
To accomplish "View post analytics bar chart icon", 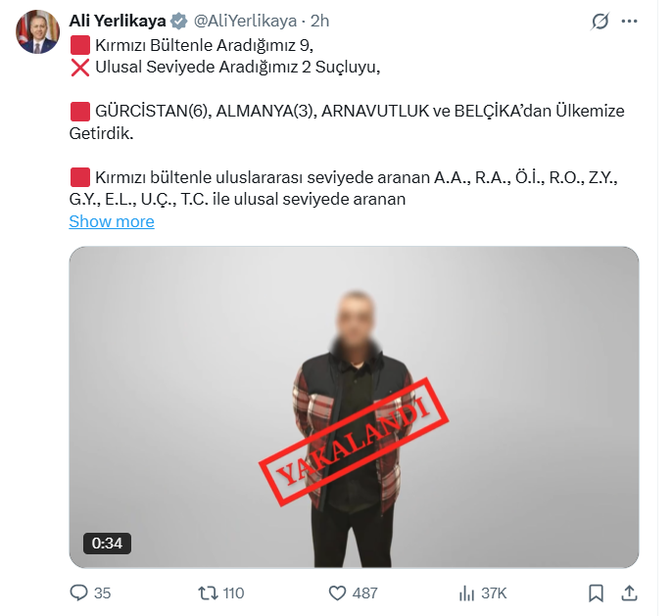I will coord(466,593).
